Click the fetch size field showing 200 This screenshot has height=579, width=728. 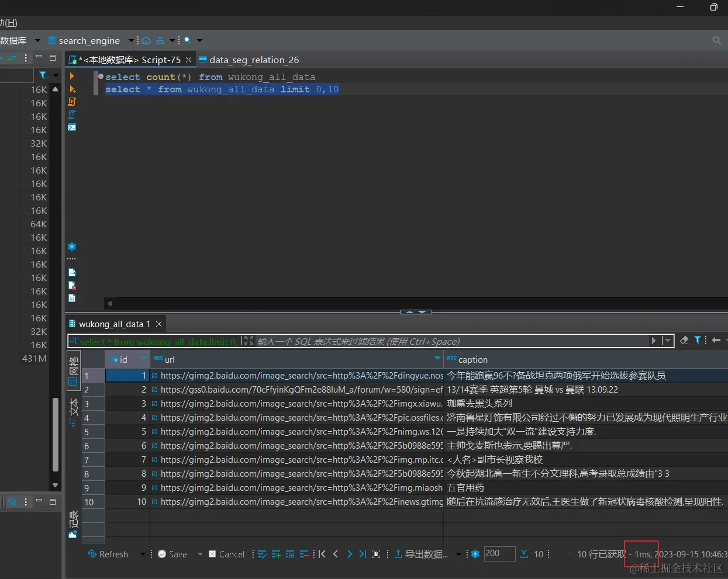(x=499, y=553)
